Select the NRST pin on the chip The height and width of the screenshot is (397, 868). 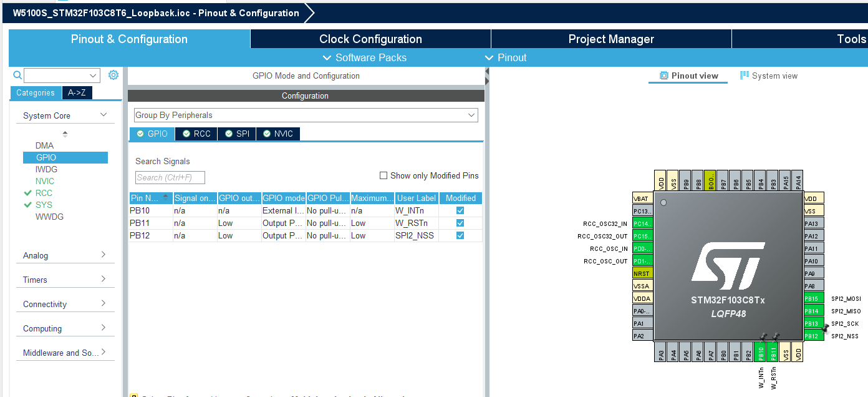(x=642, y=273)
